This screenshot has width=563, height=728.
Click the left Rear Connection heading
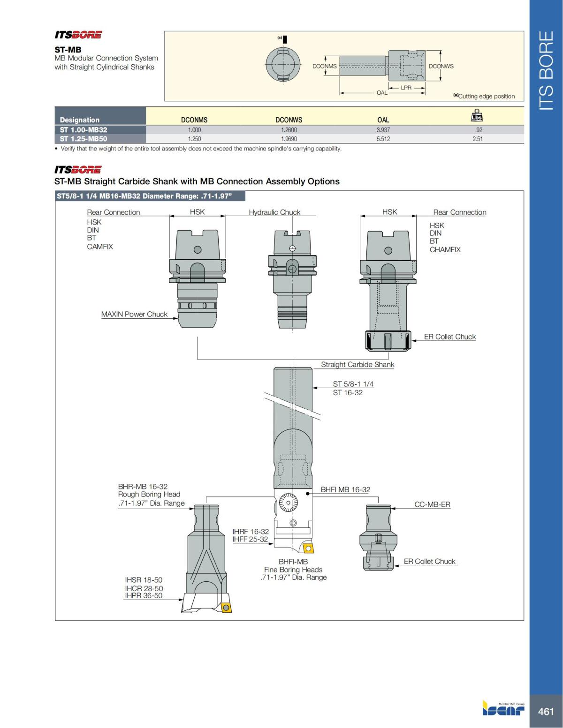click(x=114, y=212)
